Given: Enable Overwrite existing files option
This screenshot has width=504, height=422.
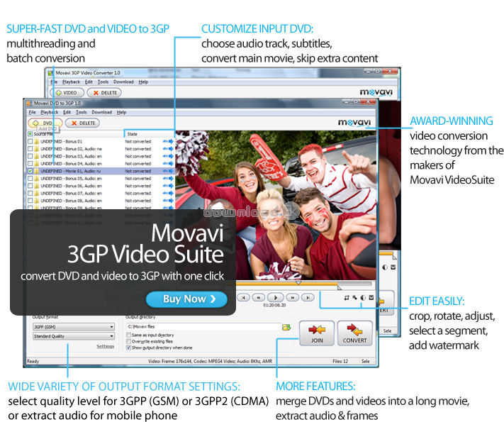Looking at the screenshot, I should click(x=129, y=341).
